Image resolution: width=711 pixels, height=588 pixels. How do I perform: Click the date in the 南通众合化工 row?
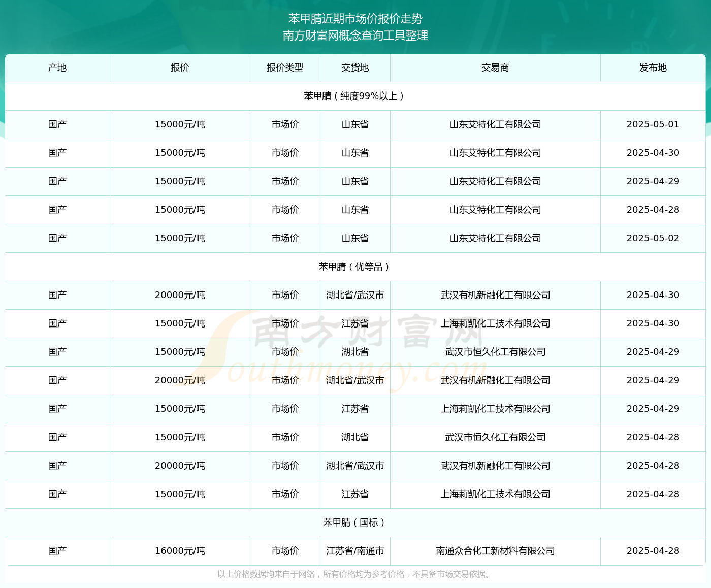pyautogui.click(x=653, y=551)
